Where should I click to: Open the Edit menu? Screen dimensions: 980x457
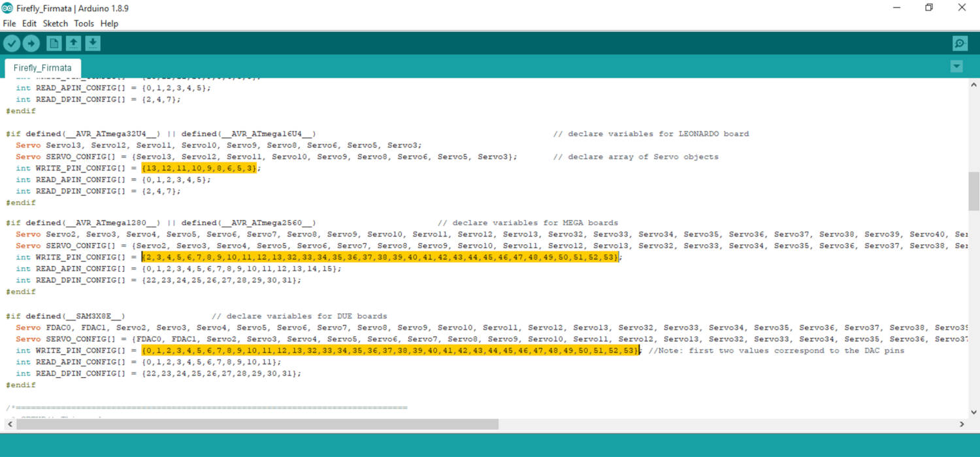pos(29,24)
